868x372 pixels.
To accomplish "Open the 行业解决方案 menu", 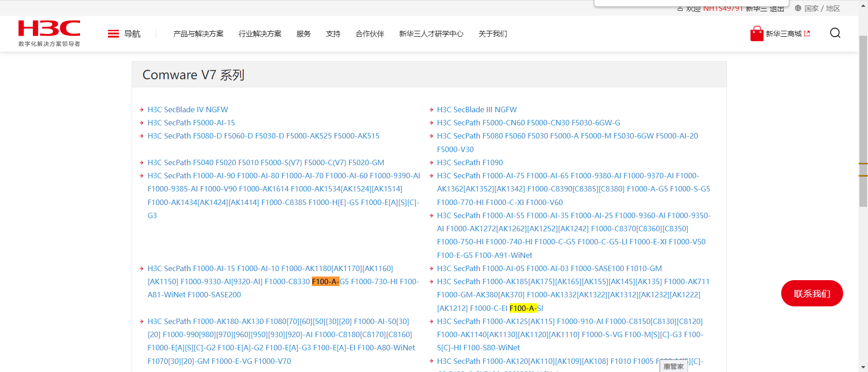I will tap(260, 34).
